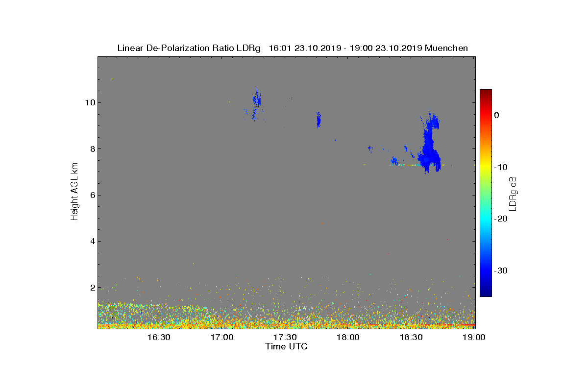588x392 pixels.
Task: Click the 16:30 time tick label
Action: click(x=159, y=338)
